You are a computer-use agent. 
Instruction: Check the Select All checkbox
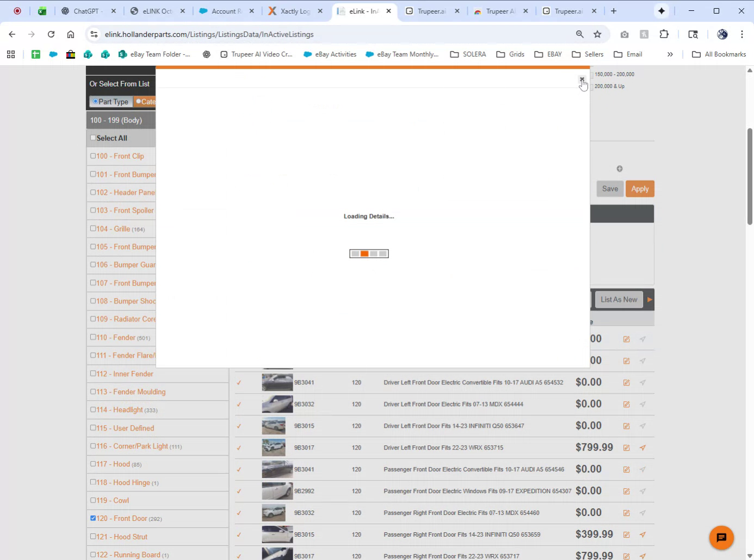point(93,138)
